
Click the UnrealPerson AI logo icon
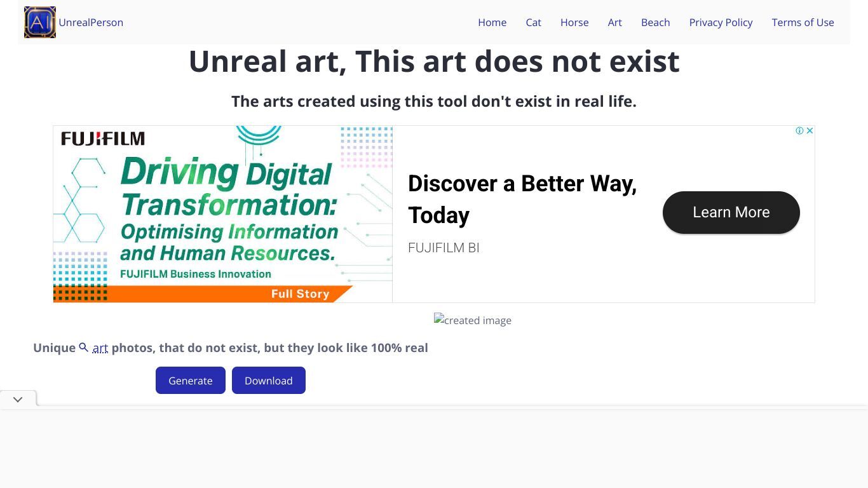[40, 22]
